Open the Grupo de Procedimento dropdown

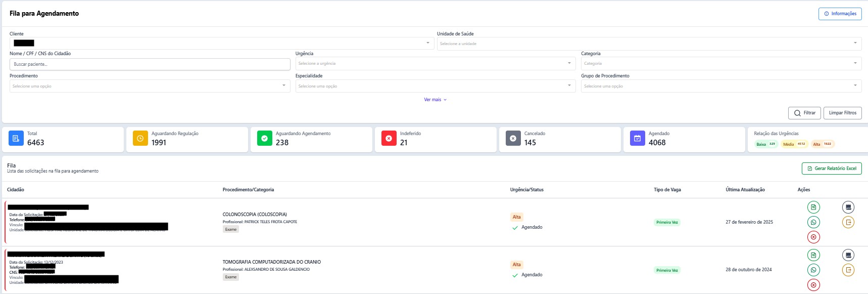click(721, 86)
